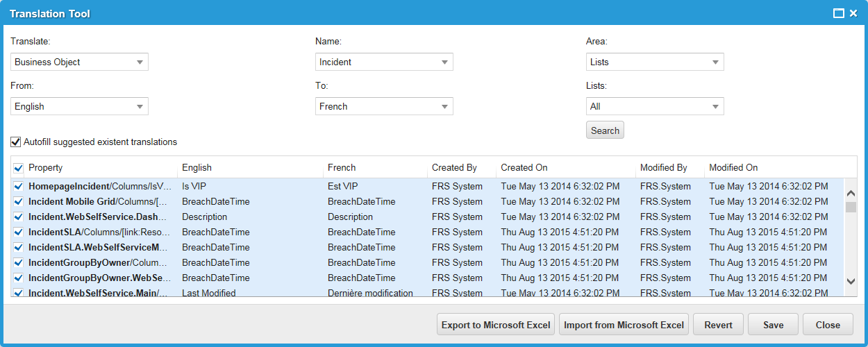Viewport: 868px width, 347px height.
Task: Open the To language dropdown set to French
Action: coord(384,106)
